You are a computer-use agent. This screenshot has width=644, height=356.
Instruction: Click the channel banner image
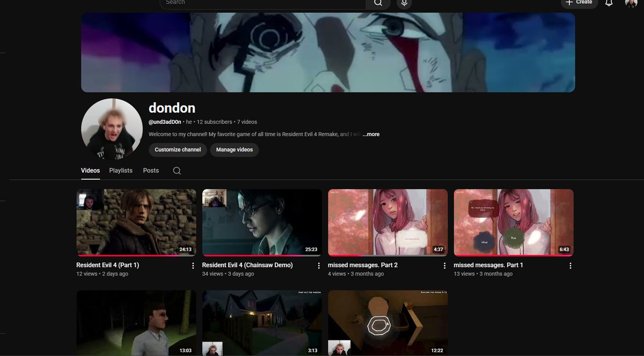point(328,53)
